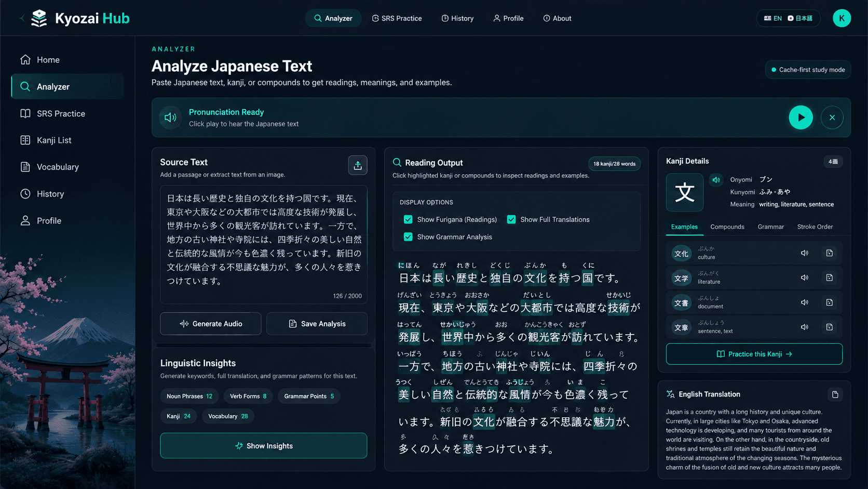The image size is (868, 489).
Task: Play audio for the kanji 文 onyomi
Action: [x=716, y=180]
